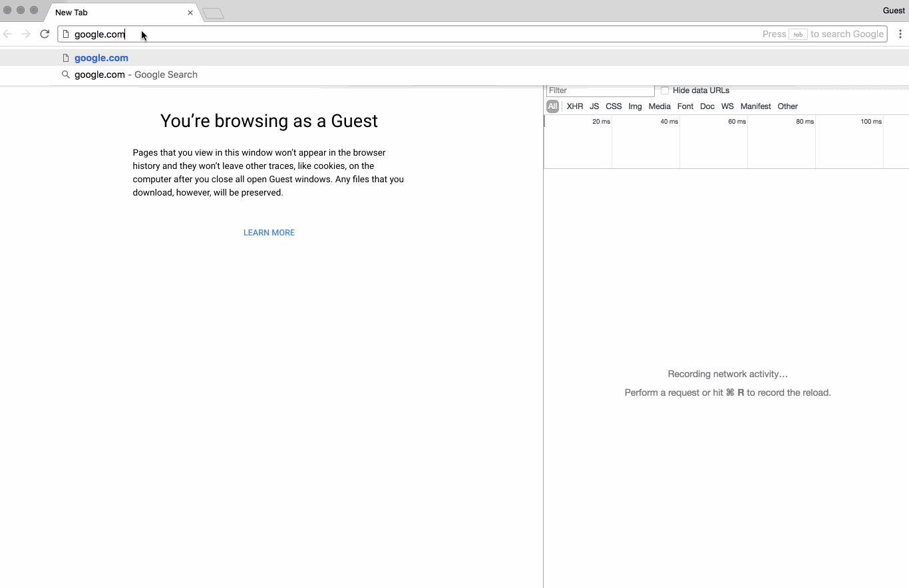This screenshot has width=909, height=588.
Task: Reload the current page
Action: pyautogui.click(x=45, y=34)
